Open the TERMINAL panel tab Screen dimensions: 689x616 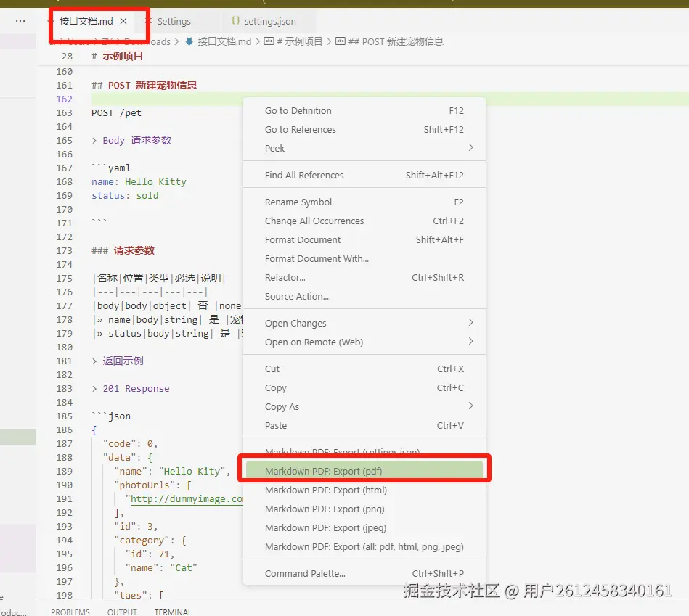tap(173, 612)
